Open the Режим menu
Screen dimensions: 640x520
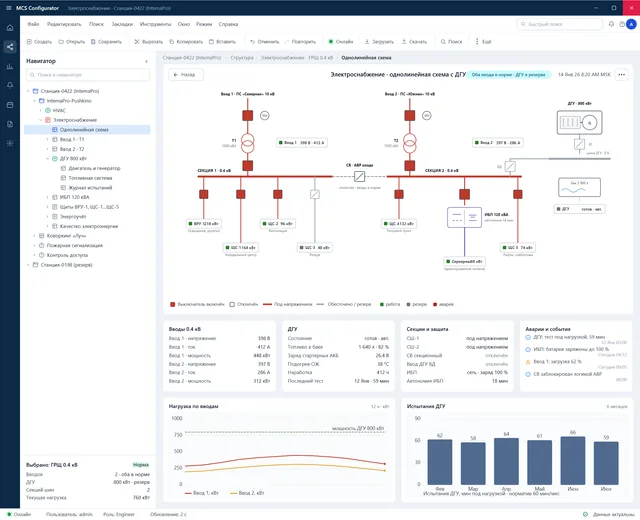tap(204, 24)
